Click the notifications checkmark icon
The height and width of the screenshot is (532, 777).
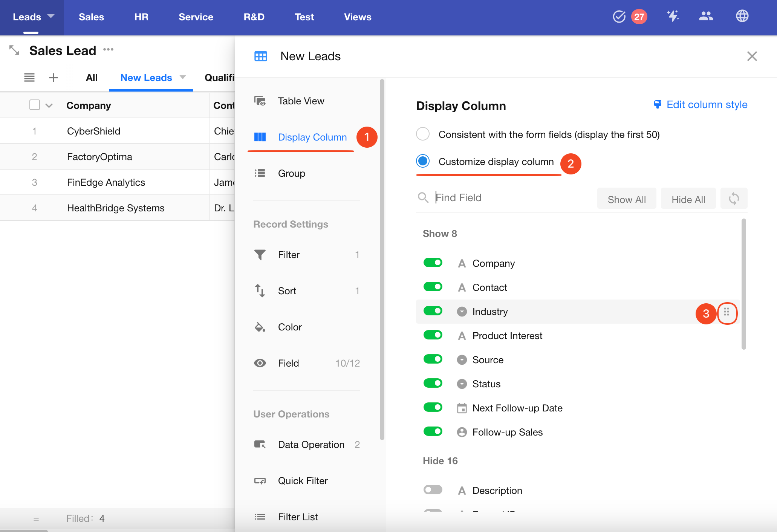619,17
